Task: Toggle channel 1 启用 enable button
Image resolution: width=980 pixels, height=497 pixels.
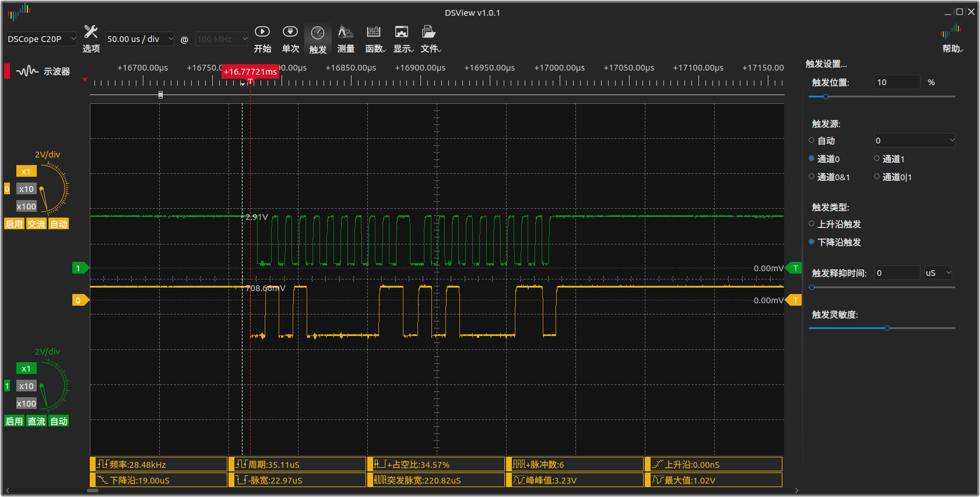Action: pyautogui.click(x=14, y=421)
